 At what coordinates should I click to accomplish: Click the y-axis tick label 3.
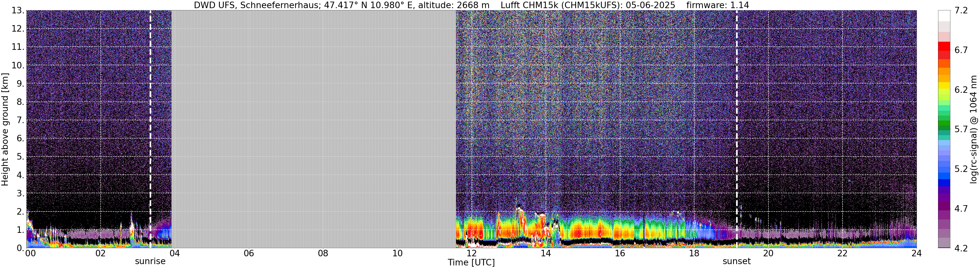tap(20, 193)
